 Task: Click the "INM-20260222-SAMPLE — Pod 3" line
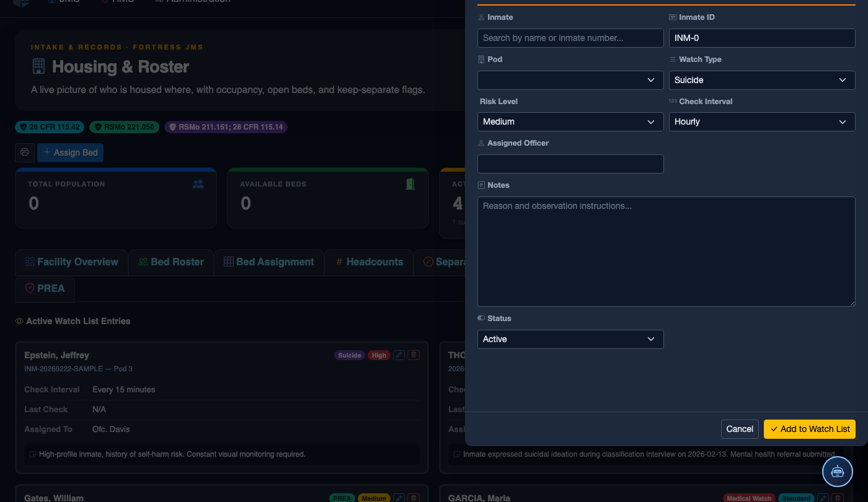(x=78, y=369)
